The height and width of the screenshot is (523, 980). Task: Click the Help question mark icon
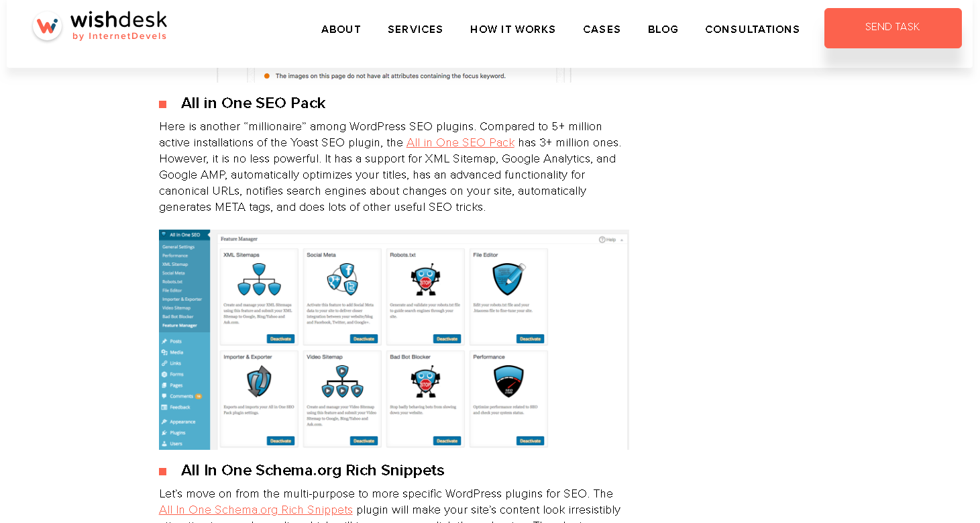coord(602,240)
